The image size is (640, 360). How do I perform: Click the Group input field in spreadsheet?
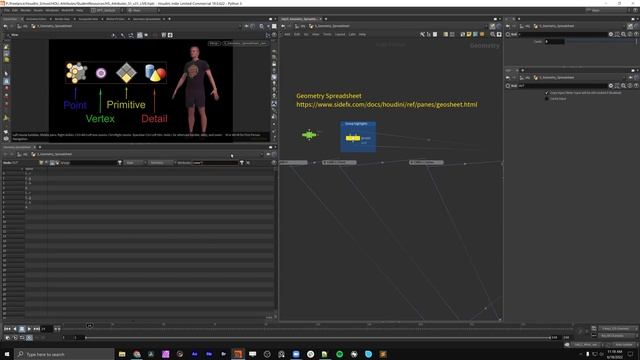(89, 163)
